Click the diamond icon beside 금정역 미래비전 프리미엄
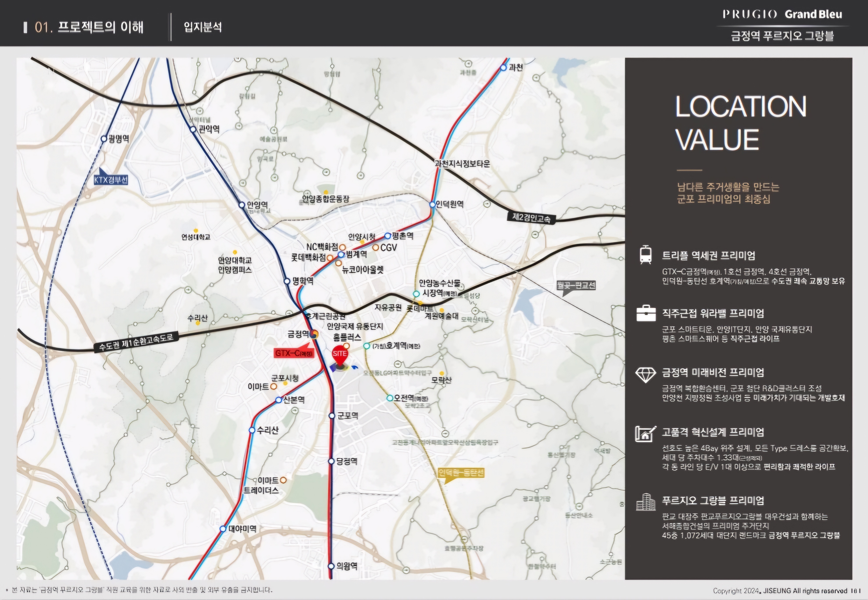 (x=646, y=375)
